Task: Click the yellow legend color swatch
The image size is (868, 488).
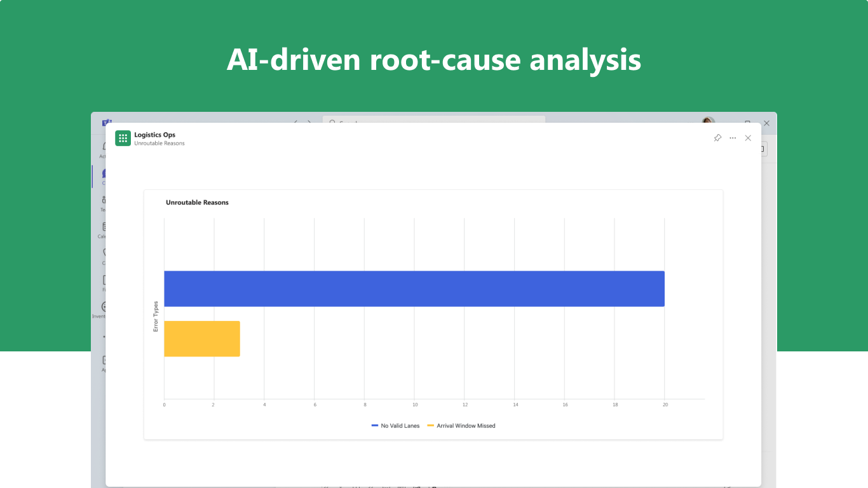Action: 431,426
